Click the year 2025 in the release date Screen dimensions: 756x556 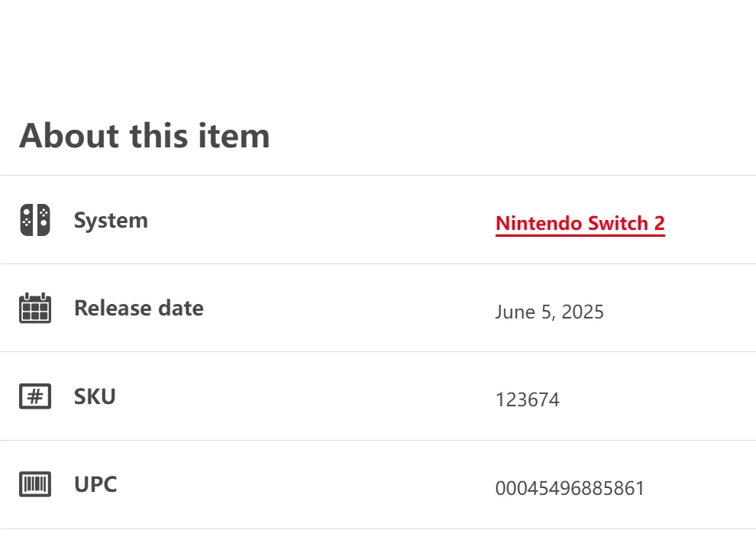583,312
